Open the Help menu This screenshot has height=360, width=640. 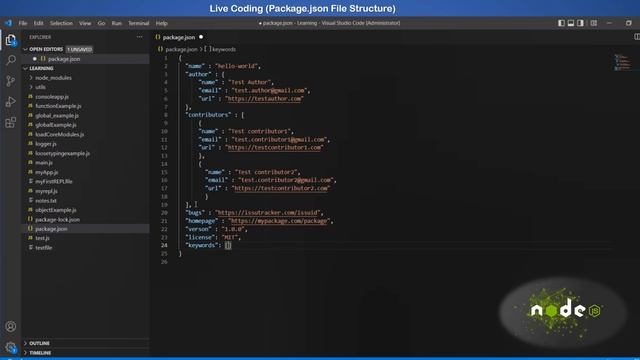pyautogui.click(x=162, y=23)
